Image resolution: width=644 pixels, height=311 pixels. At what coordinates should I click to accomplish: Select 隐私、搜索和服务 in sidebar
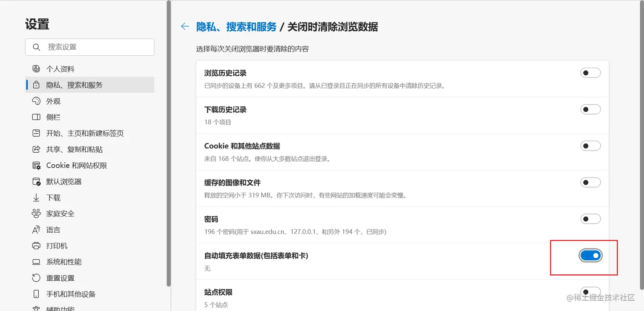[89, 85]
